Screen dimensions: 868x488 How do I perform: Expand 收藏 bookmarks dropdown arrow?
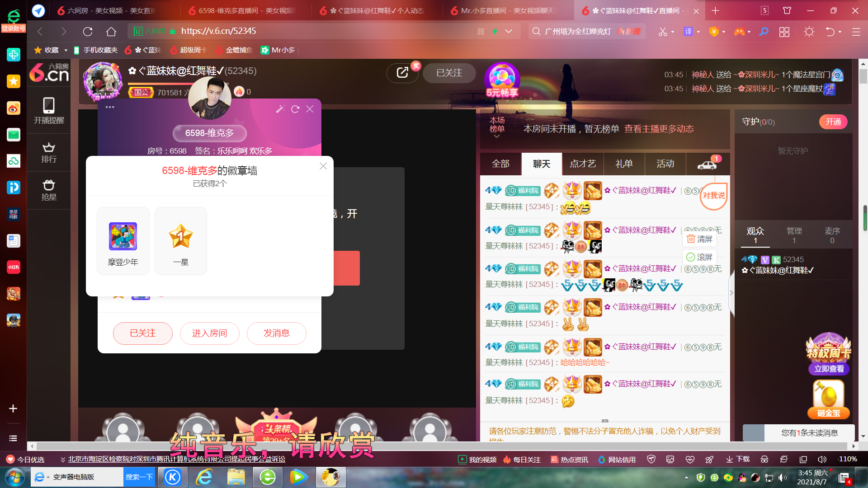[66, 50]
